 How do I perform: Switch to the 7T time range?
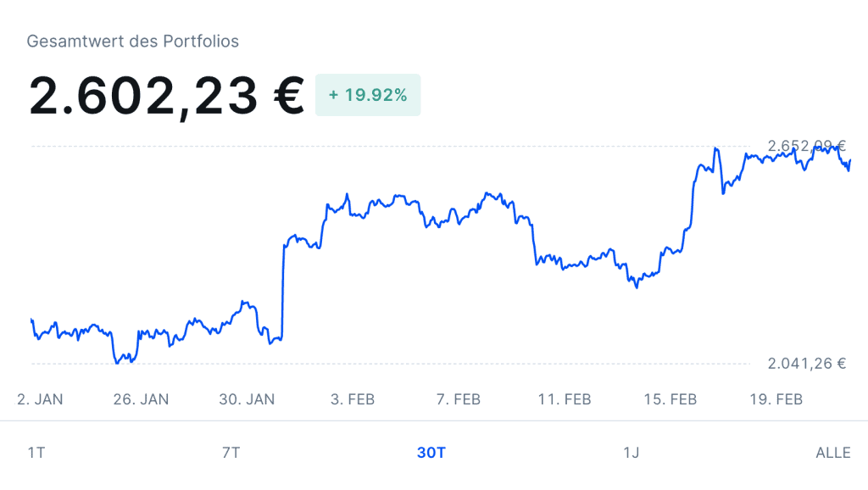231,453
